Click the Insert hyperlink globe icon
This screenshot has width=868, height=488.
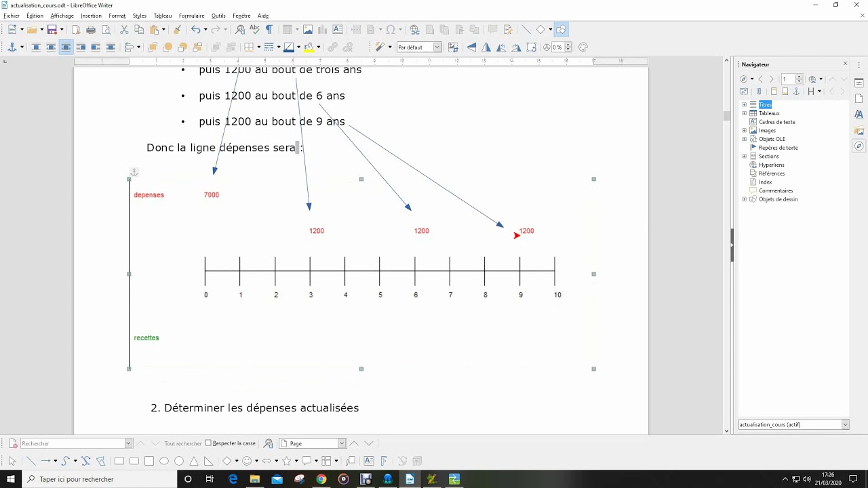tap(414, 30)
